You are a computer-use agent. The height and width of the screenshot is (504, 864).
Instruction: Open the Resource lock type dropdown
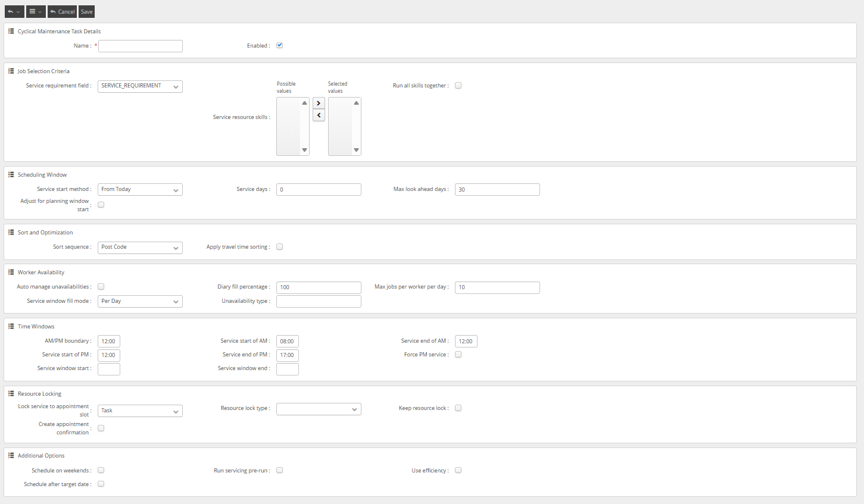(x=319, y=409)
